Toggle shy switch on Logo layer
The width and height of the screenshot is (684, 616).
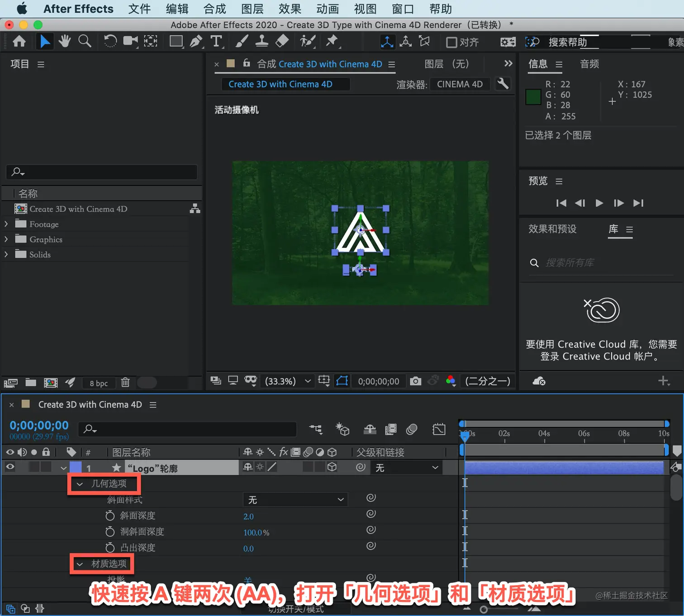tap(248, 467)
